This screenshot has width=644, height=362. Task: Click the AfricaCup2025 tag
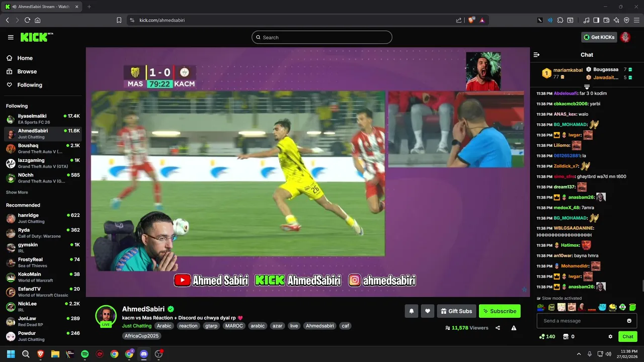click(141, 336)
